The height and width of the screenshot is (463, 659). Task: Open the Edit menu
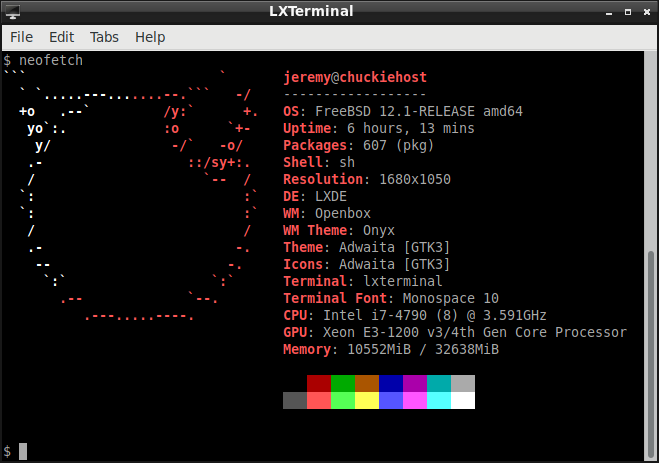61,37
